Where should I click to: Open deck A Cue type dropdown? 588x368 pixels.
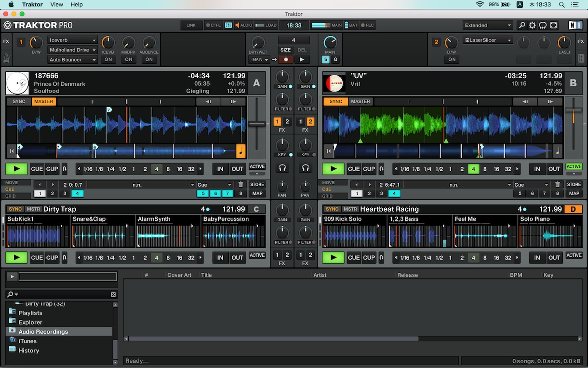(214, 185)
